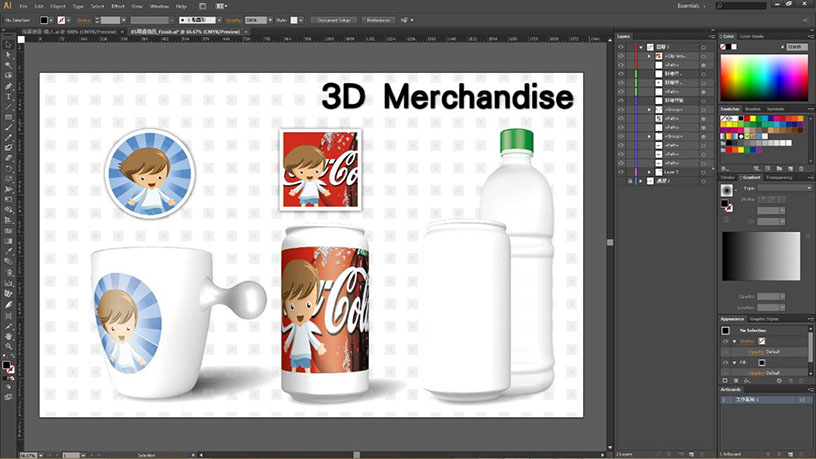The width and height of the screenshot is (816, 459).
Task: Select the Rectangle tool
Action: click(8, 117)
